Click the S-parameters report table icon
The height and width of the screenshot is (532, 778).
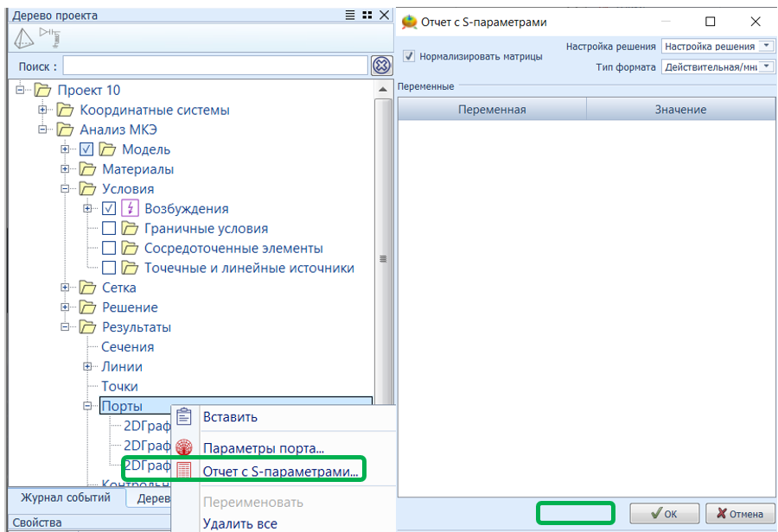pos(183,471)
